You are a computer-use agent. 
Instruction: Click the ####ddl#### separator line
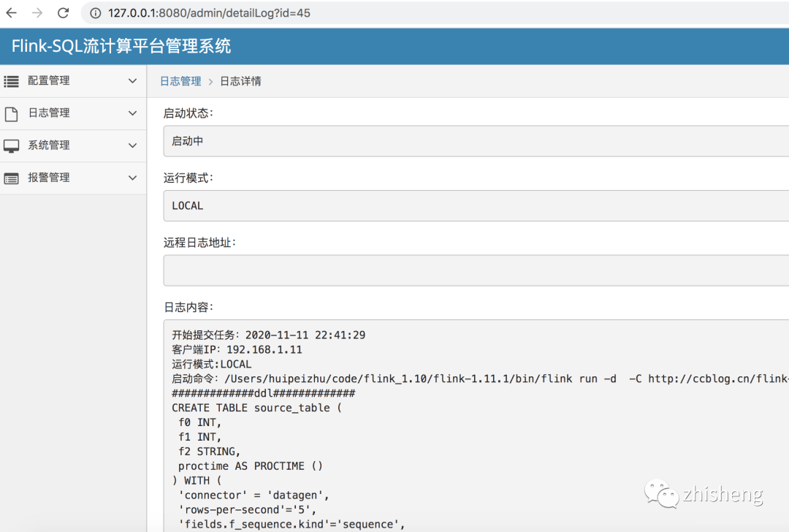(263, 393)
